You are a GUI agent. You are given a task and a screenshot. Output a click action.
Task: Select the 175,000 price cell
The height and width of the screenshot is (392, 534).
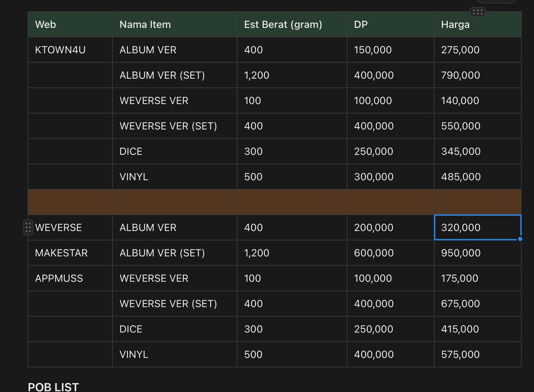pyautogui.click(x=477, y=278)
